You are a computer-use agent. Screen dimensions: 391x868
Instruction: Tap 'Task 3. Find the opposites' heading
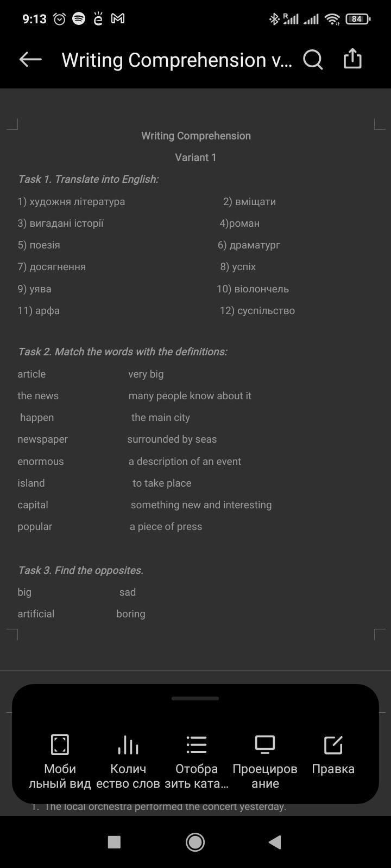click(80, 570)
